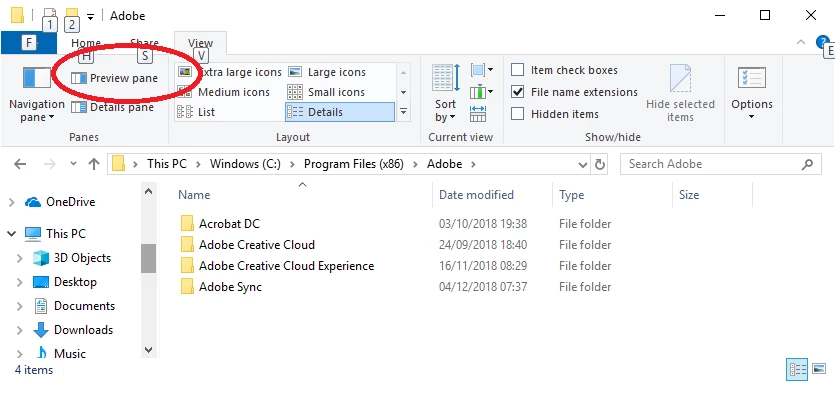Click Hide selected items

680,93
